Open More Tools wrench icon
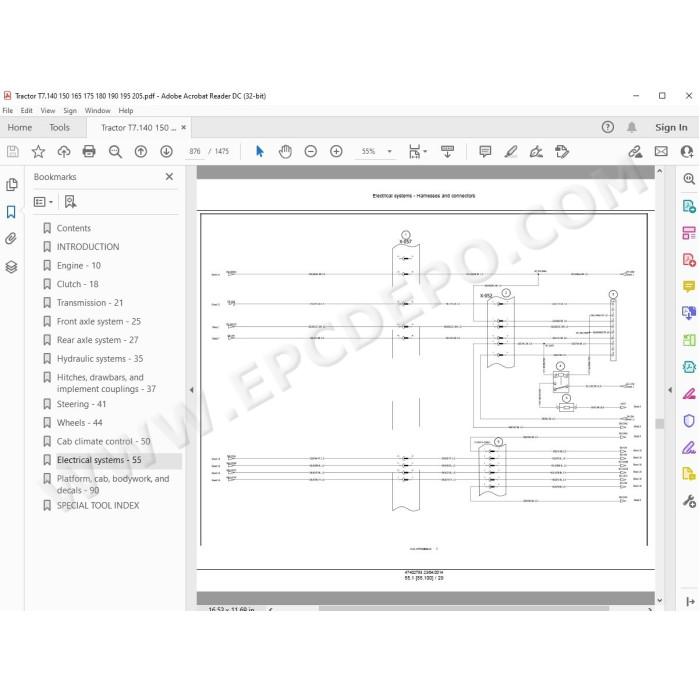The height and width of the screenshot is (700, 700). (x=689, y=501)
